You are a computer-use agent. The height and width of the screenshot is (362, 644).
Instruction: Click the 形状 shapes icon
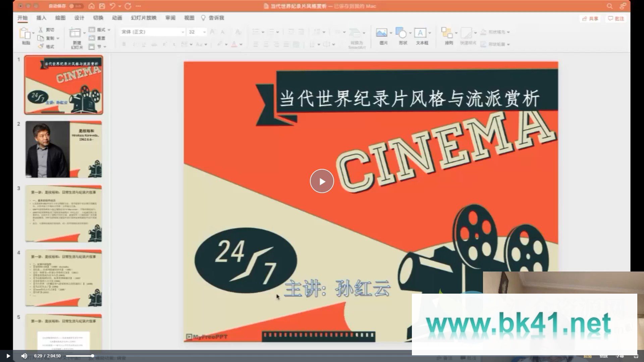pos(401,33)
